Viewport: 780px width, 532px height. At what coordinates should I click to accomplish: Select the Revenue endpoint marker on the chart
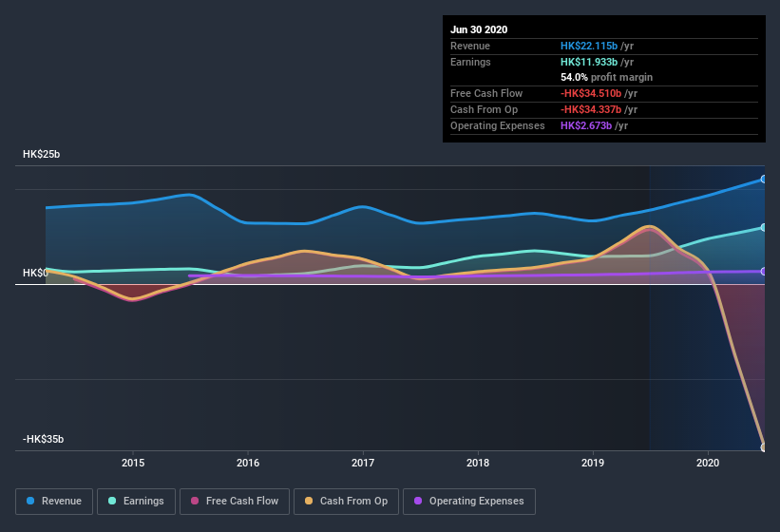tap(764, 179)
